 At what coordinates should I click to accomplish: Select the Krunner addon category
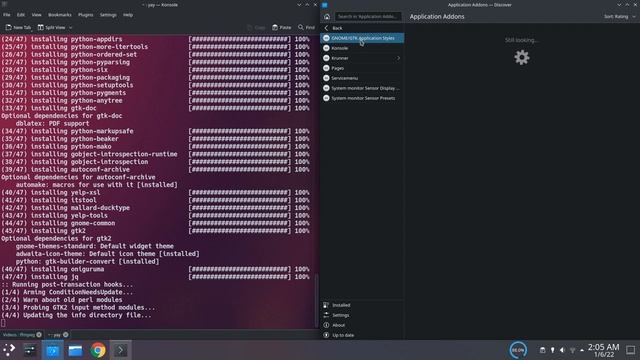[x=362, y=58]
